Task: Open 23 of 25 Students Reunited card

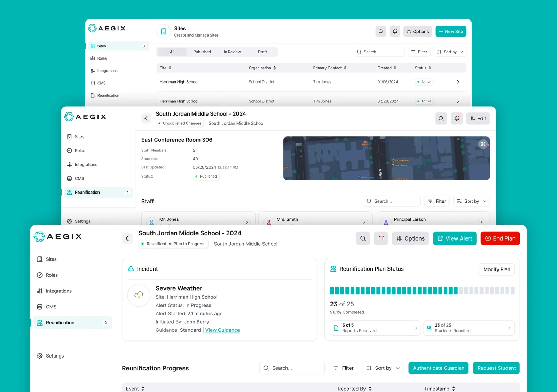Action: (469, 328)
